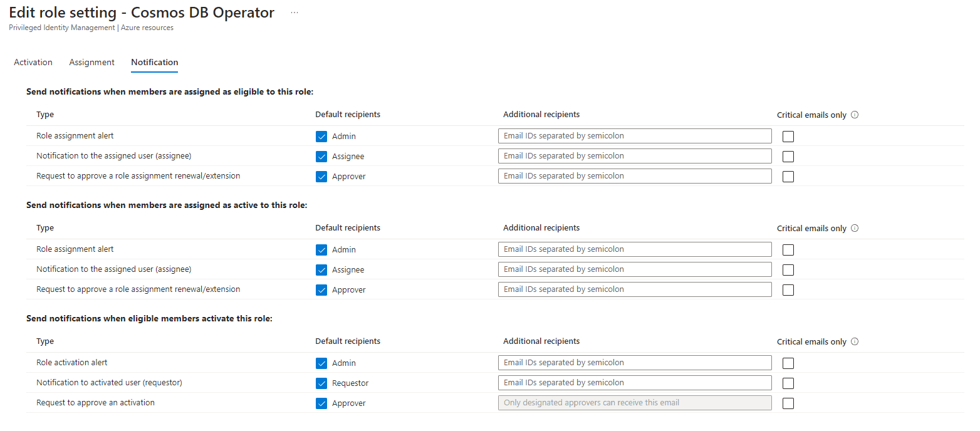980x431 pixels.
Task: Enable critical emails only for eligible renewal/extension request
Action: coord(788,177)
